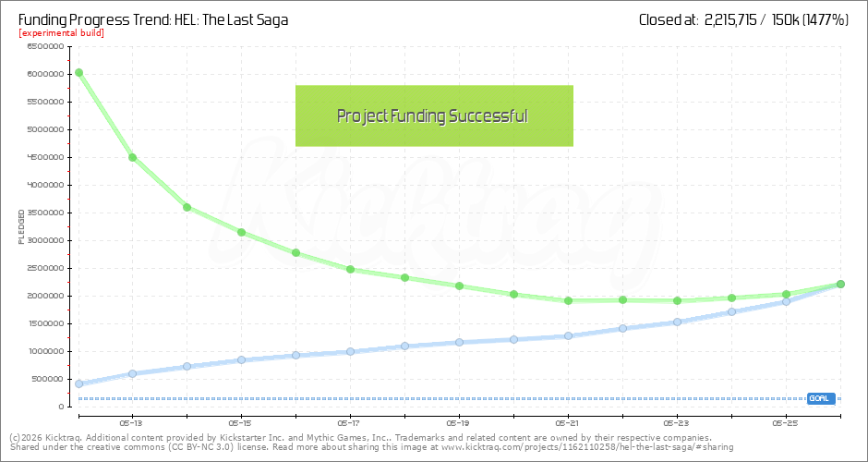Click the Funding Progress Trend chart title
This screenshot has height=462, width=868.
(x=153, y=18)
